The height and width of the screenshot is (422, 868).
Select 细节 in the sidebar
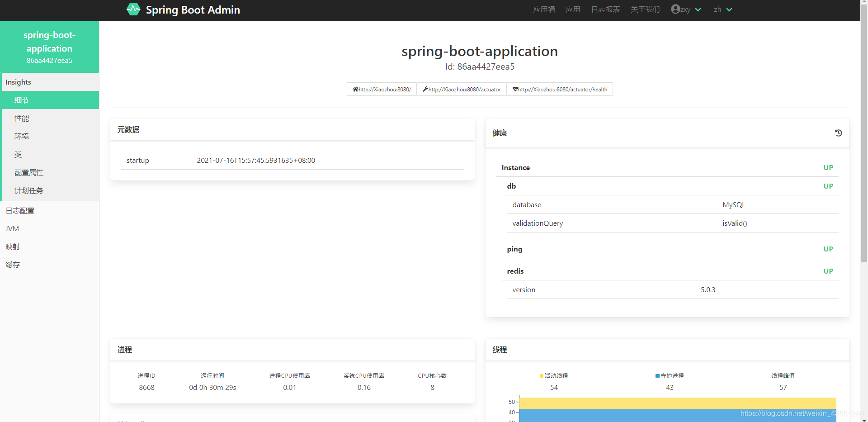(x=50, y=100)
